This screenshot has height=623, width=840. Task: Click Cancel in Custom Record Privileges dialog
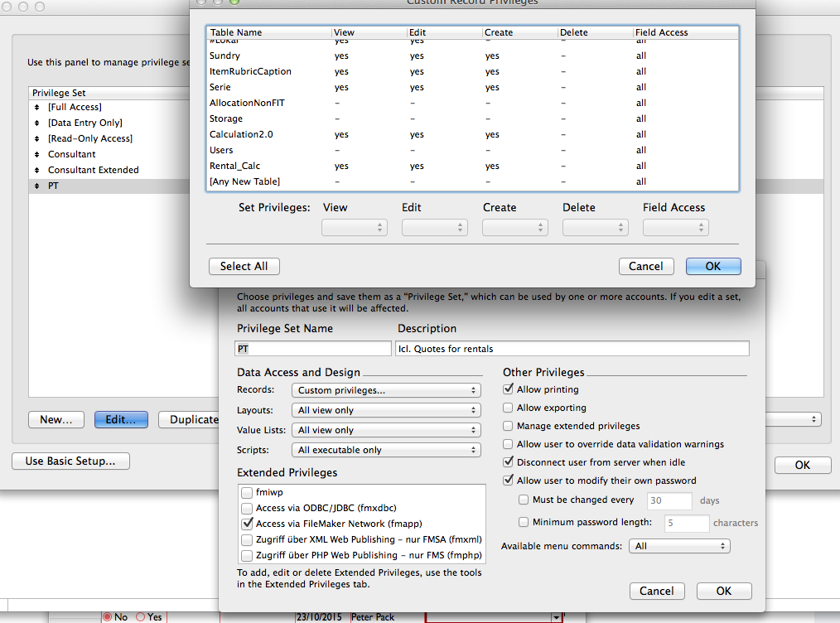(646, 266)
